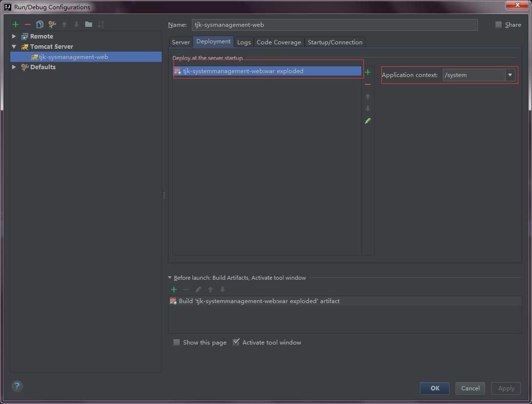Screen dimensions: 532x404
Task: Click the Apply button
Action: tap(506, 388)
